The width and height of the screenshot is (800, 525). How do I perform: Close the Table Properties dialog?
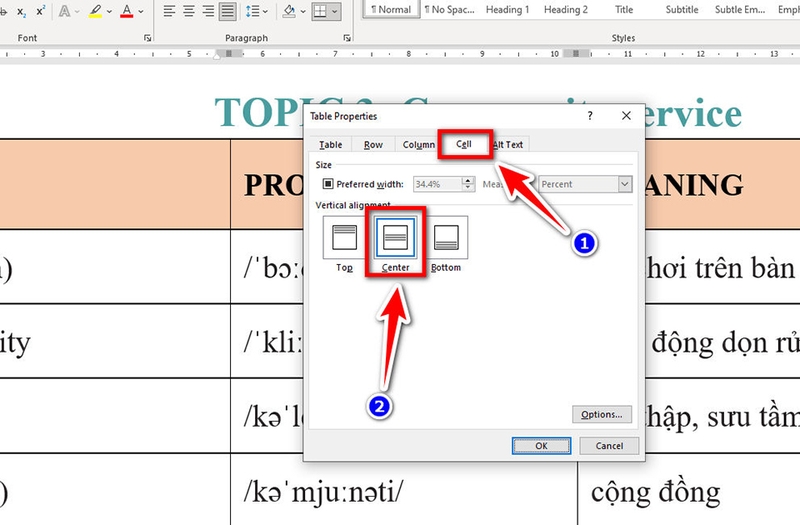[x=626, y=116]
